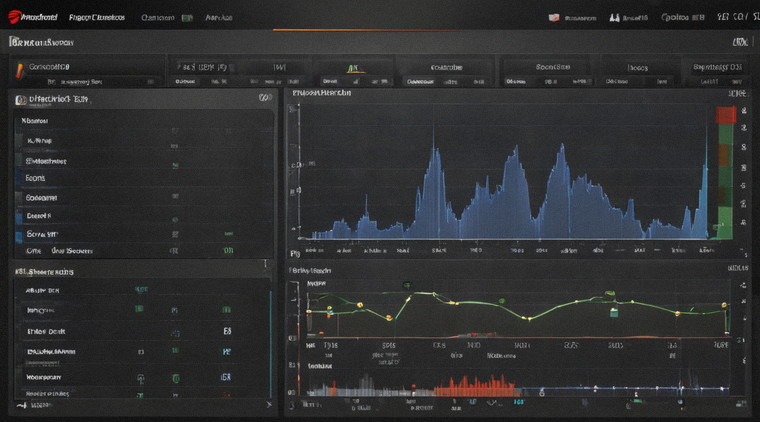Click the link icon at upper-left panel's right edge
The width and height of the screenshot is (760, 422).
point(265,98)
